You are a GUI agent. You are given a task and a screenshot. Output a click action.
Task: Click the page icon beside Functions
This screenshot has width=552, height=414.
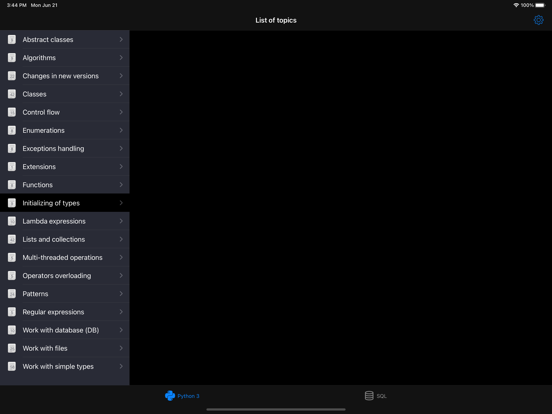(x=12, y=185)
